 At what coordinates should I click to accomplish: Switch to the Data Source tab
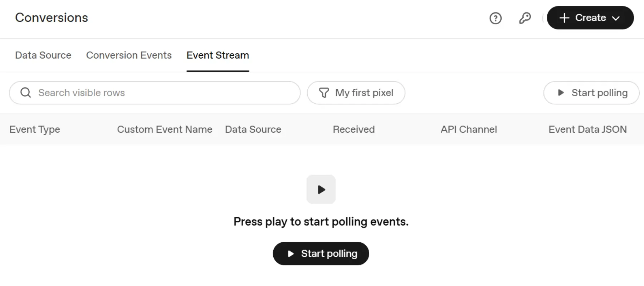pyautogui.click(x=43, y=55)
